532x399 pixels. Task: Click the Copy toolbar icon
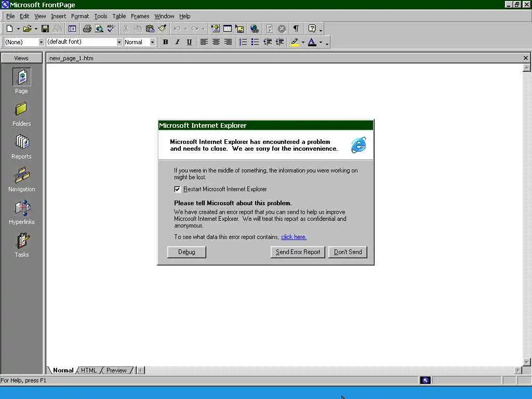(138, 29)
